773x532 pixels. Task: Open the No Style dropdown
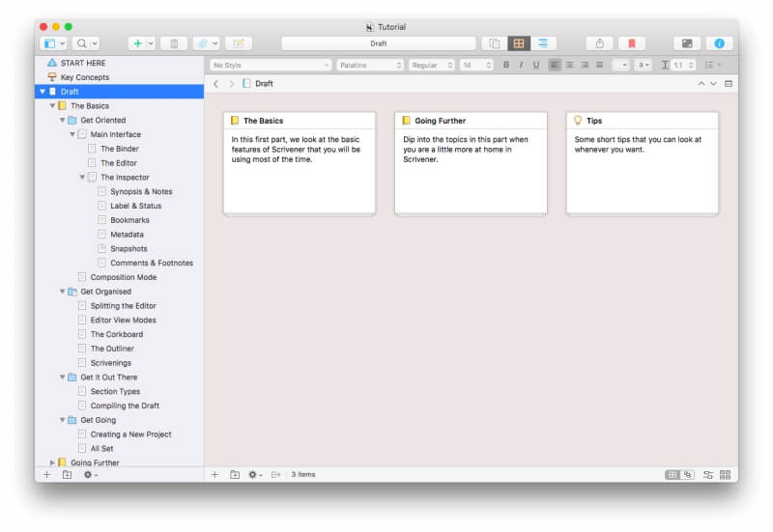tap(271, 65)
